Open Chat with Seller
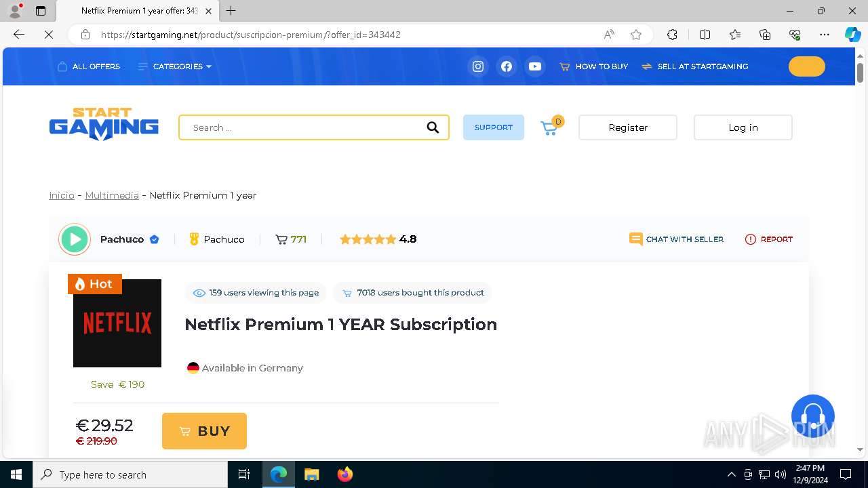Screen dimensions: 868x488 (676, 239)
